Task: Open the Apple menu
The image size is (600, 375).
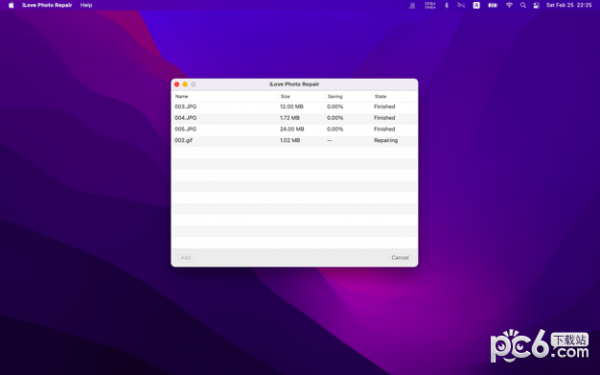Action: point(11,5)
